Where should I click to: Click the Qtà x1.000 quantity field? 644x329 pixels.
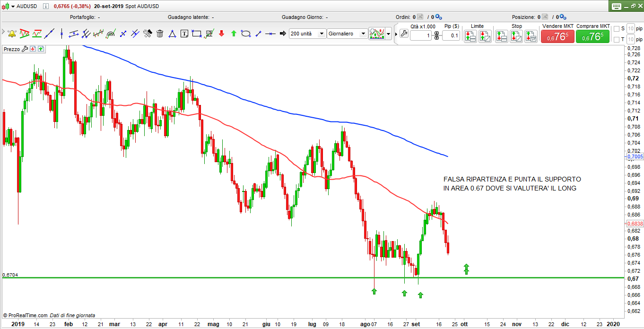pyautogui.click(x=421, y=36)
